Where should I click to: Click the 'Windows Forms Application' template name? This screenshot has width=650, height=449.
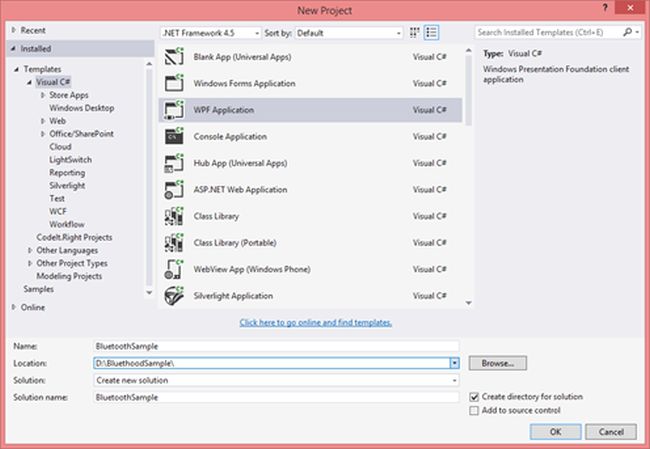pyautogui.click(x=245, y=83)
